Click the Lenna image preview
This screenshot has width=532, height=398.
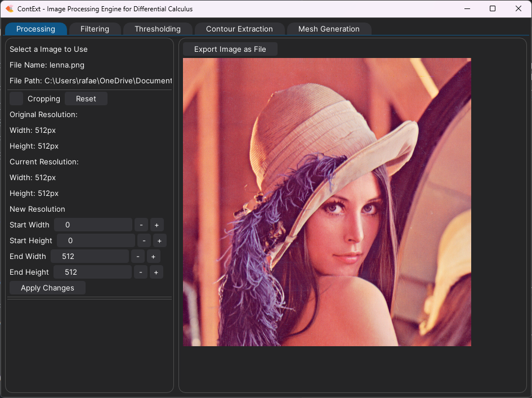(327, 202)
